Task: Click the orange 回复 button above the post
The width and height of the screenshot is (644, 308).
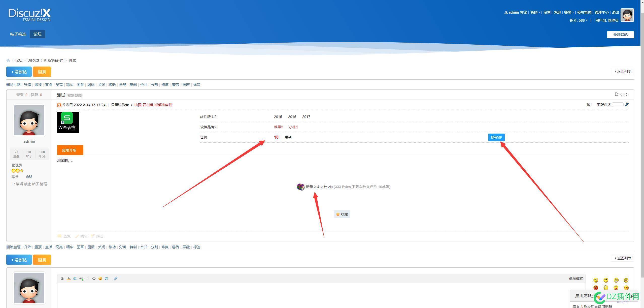Action: [42, 72]
